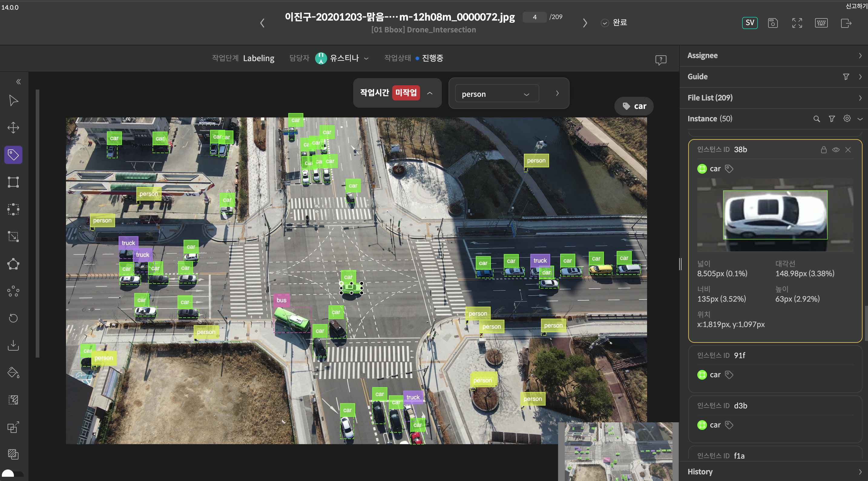Select the dotted rounded box tool
The image size is (868, 481).
click(x=13, y=209)
